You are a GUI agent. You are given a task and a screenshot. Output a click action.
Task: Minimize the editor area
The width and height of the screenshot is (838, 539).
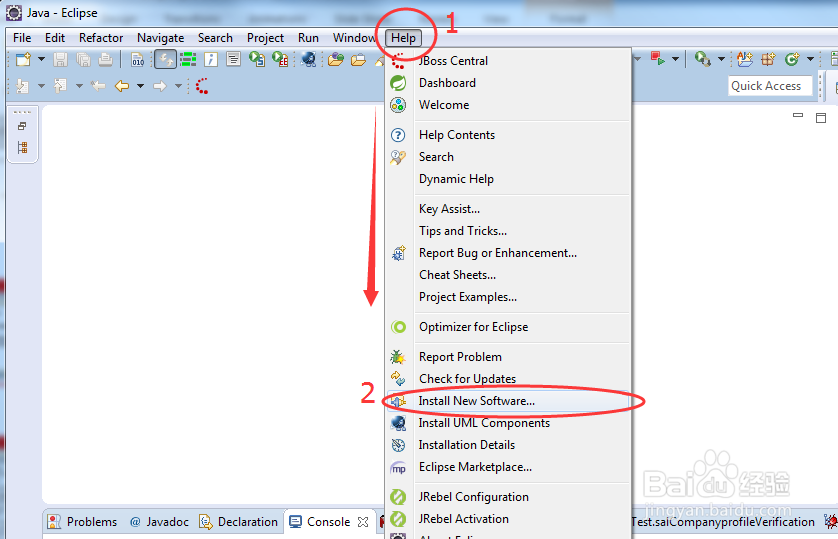[x=798, y=115]
